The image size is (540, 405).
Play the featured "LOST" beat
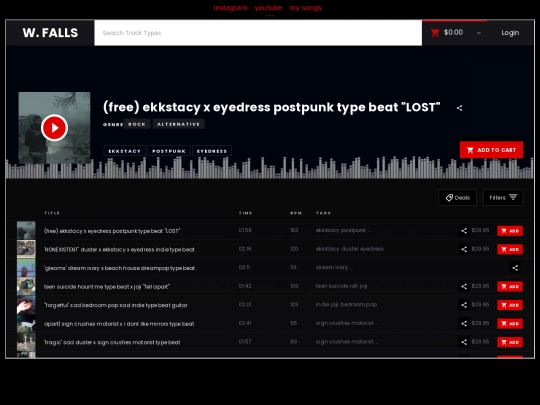pyautogui.click(x=54, y=128)
